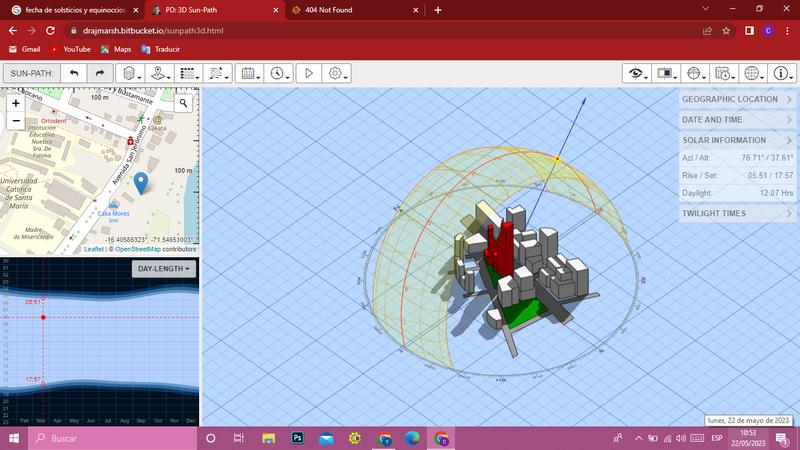Open the calendar date menu
This screenshot has height=450, width=800.
pyautogui.click(x=249, y=73)
